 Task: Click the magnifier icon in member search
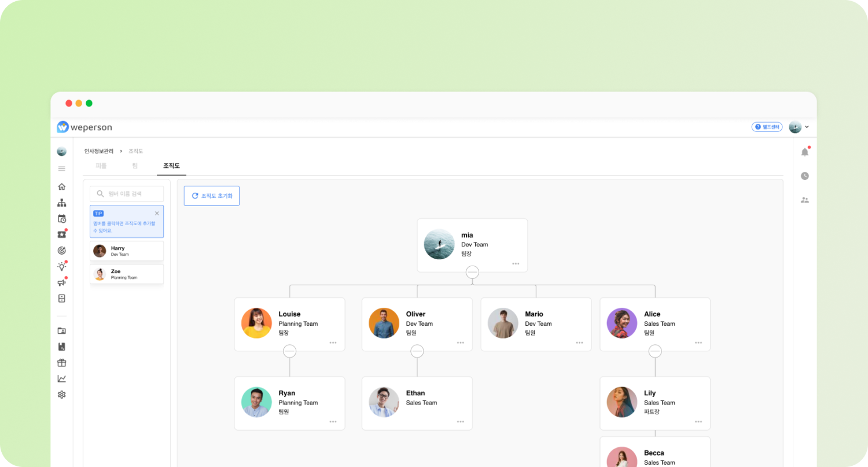[x=101, y=194]
